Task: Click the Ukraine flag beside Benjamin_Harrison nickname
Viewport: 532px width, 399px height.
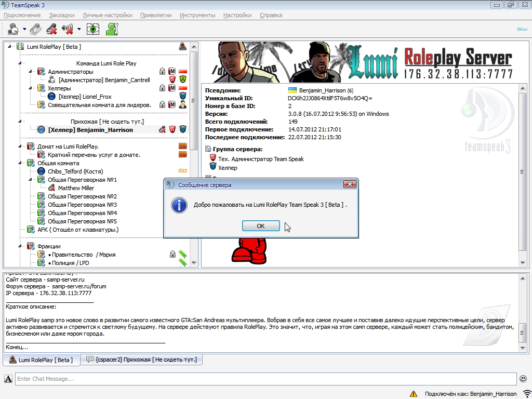Action: click(292, 90)
